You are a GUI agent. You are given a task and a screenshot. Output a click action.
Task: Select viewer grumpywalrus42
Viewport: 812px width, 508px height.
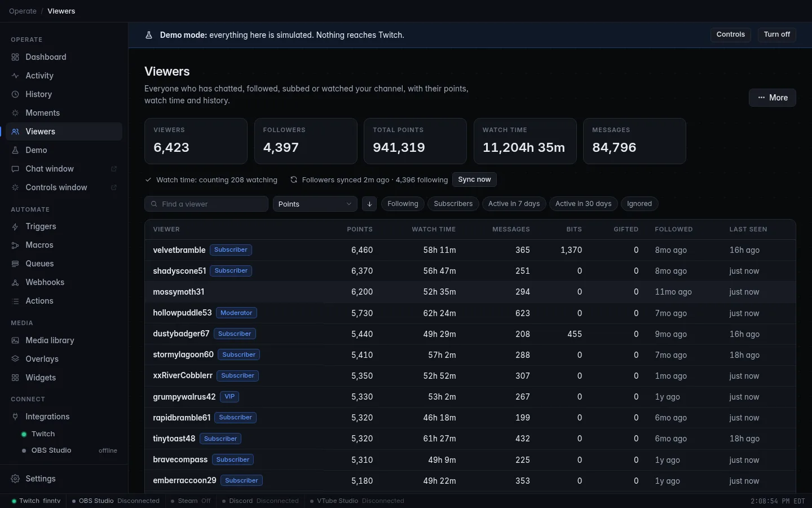coord(470,397)
